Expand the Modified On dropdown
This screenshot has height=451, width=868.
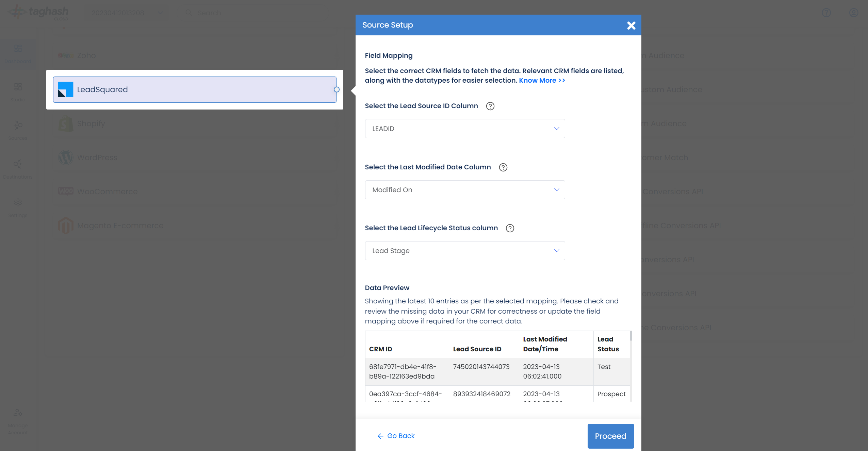[x=465, y=190]
